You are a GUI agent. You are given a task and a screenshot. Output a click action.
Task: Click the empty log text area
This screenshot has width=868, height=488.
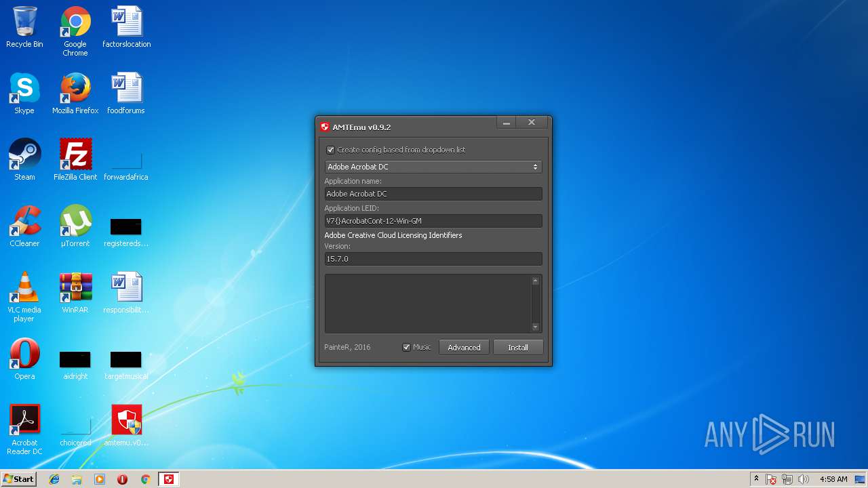tap(428, 304)
